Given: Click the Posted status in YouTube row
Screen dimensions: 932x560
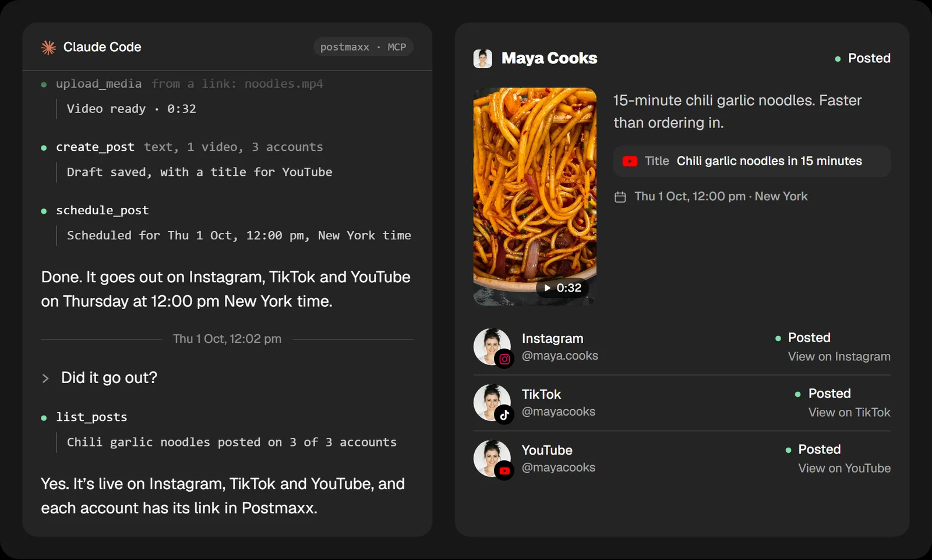Looking at the screenshot, I should coord(813,449).
